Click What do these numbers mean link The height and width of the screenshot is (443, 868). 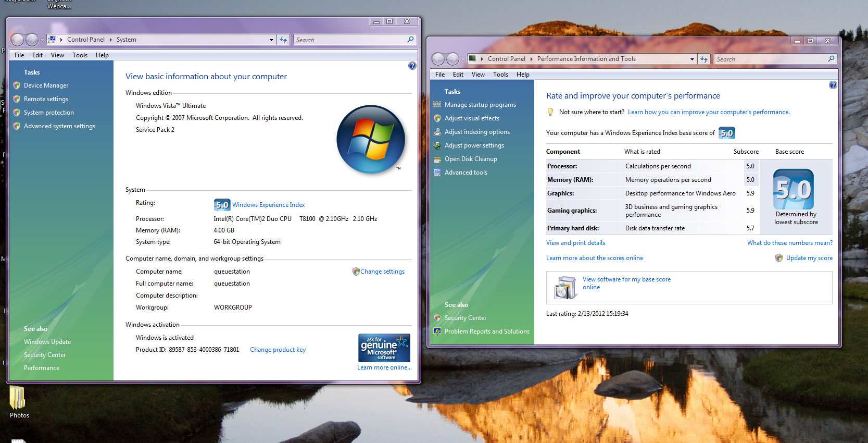point(790,243)
